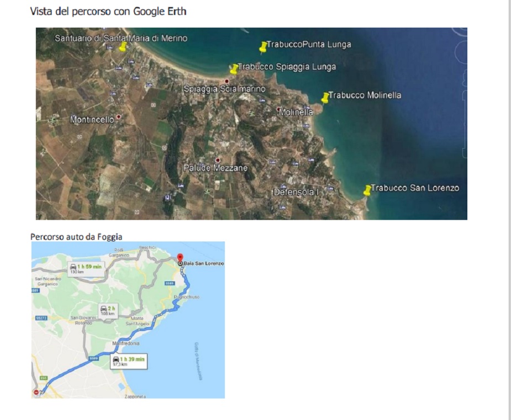Click the red Foggia start marker
This screenshot has width=511, height=420.
pyautogui.click(x=36, y=392)
